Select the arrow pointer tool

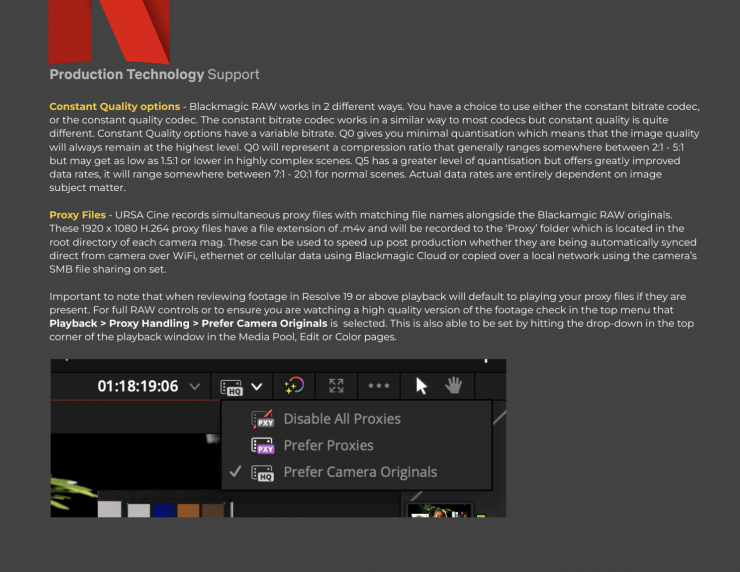[x=421, y=386]
